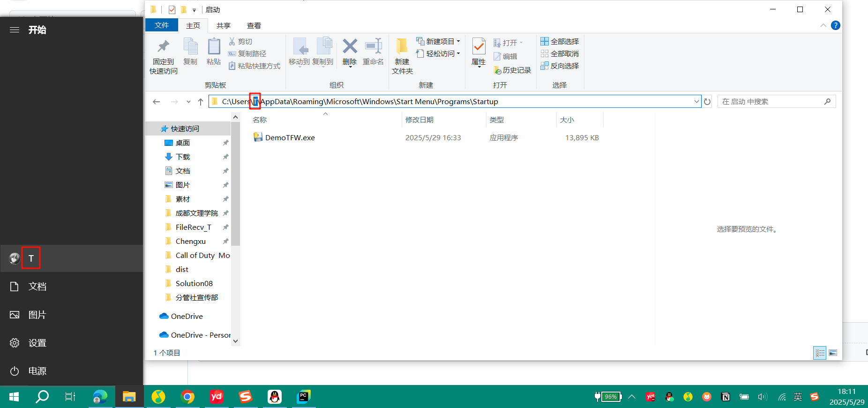Open the quick access toolbar customize dropdown
Screen dimensions: 868x408
194,10
